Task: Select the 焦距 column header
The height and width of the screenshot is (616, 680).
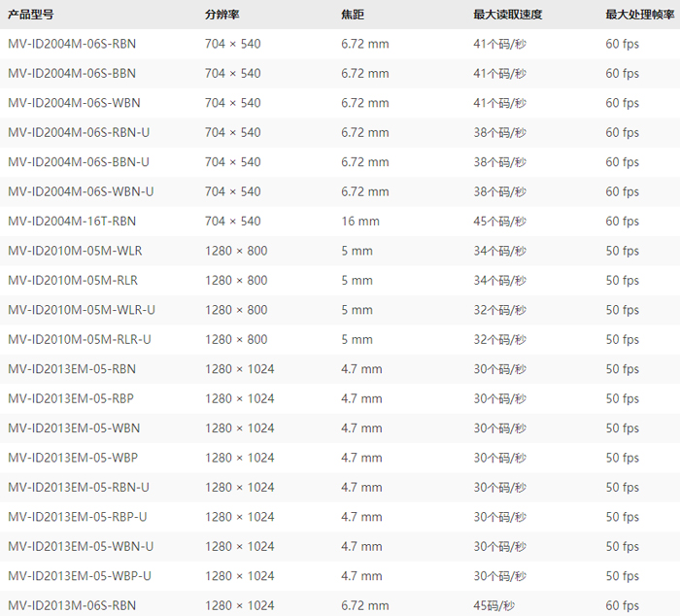Action: [354, 15]
